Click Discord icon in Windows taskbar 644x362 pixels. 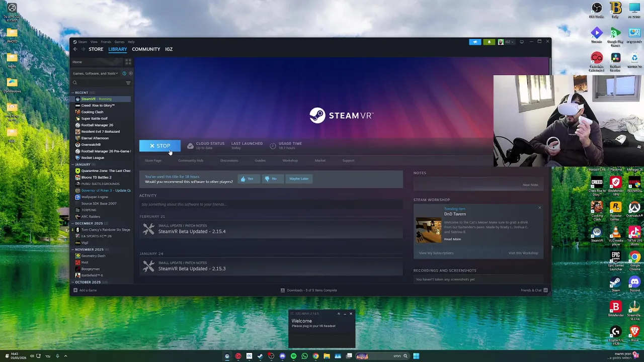click(x=282, y=356)
